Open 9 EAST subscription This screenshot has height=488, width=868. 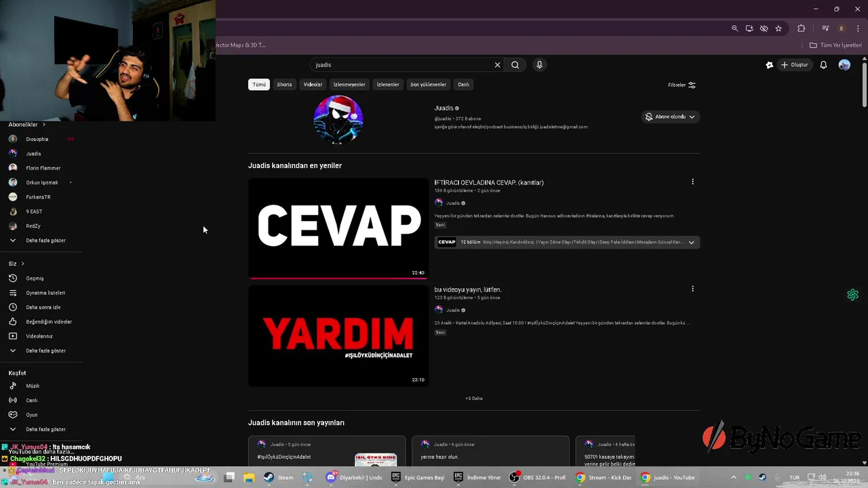coord(34,211)
